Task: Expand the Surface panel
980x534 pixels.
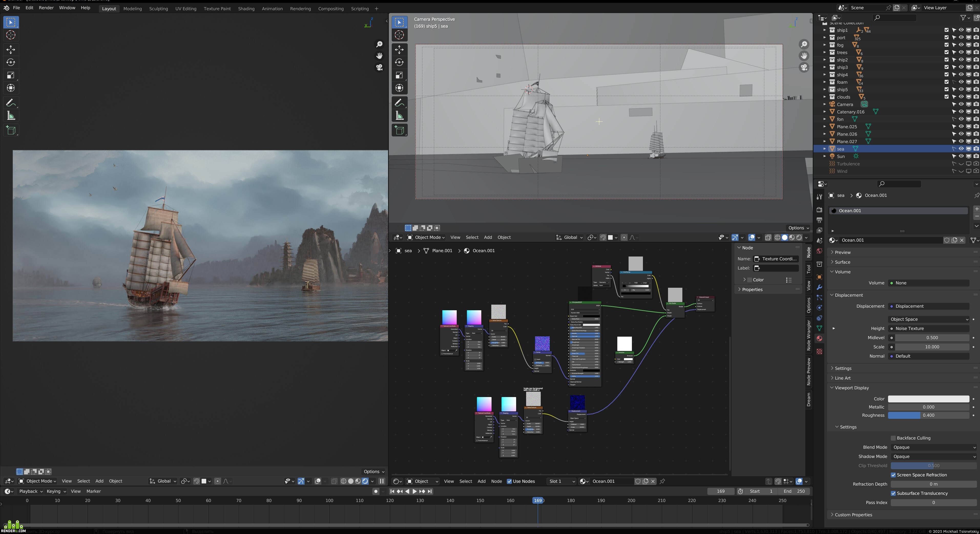Action: (x=842, y=262)
